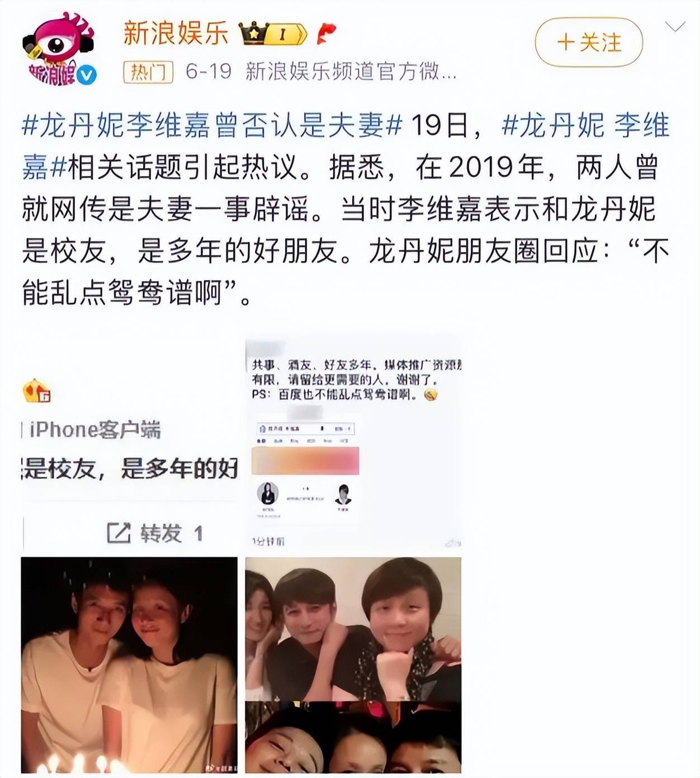Tap the emoji in the friend-circle text
This screenshot has width=700, height=778.
(x=431, y=395)
